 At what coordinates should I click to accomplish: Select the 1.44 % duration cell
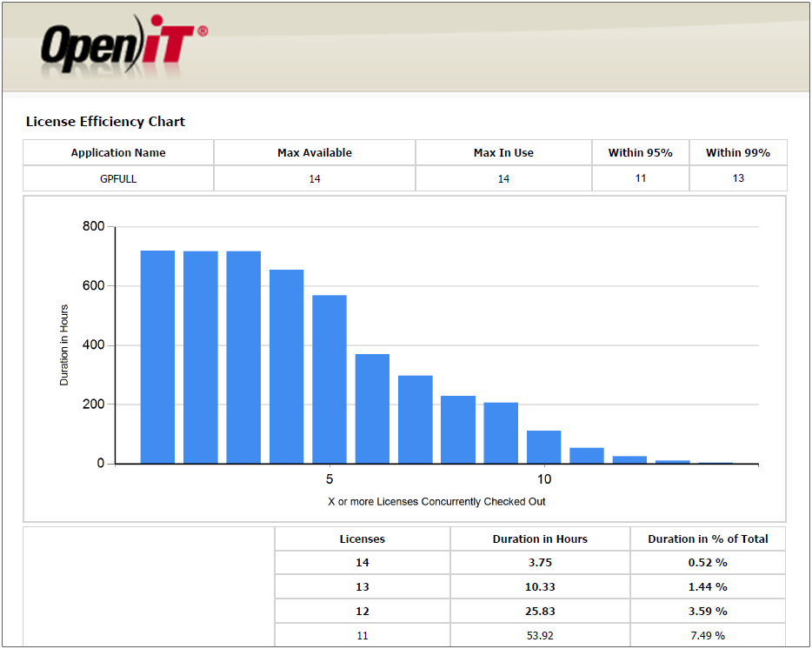tap(708, 587)
